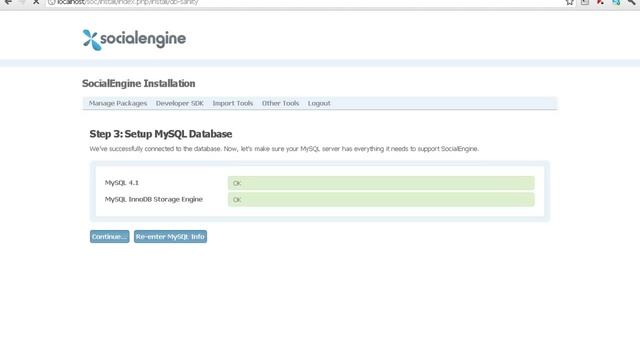Go back with the browser back arrow
Viewport: 640px width, 360px height.
[x=8, y=2]
